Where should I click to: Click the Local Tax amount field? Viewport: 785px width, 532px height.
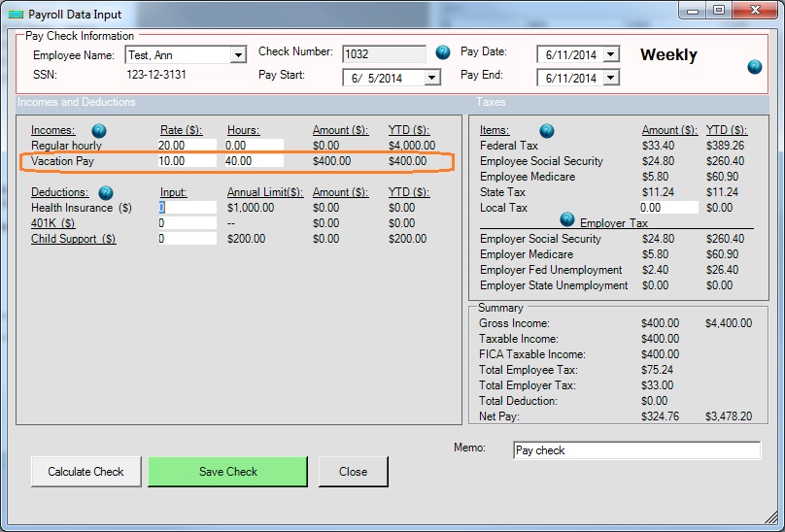668,208
